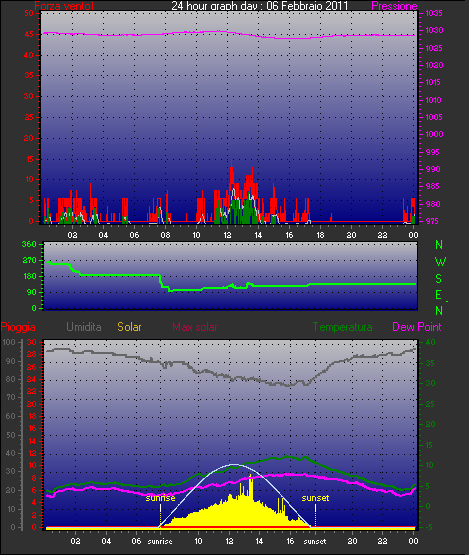Click the Pressione legend label
The width and height of the screenshot is (469, 555).
click(394, 6)
